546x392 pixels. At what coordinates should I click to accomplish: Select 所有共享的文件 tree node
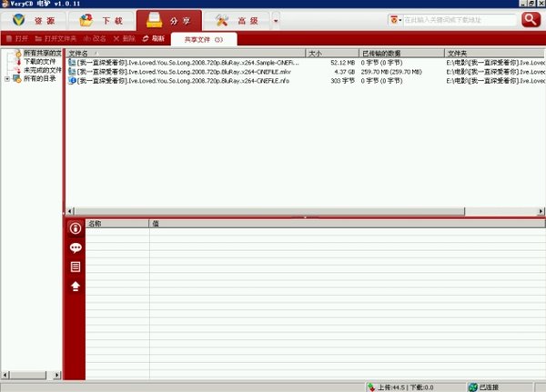click(x=43, y=53)
